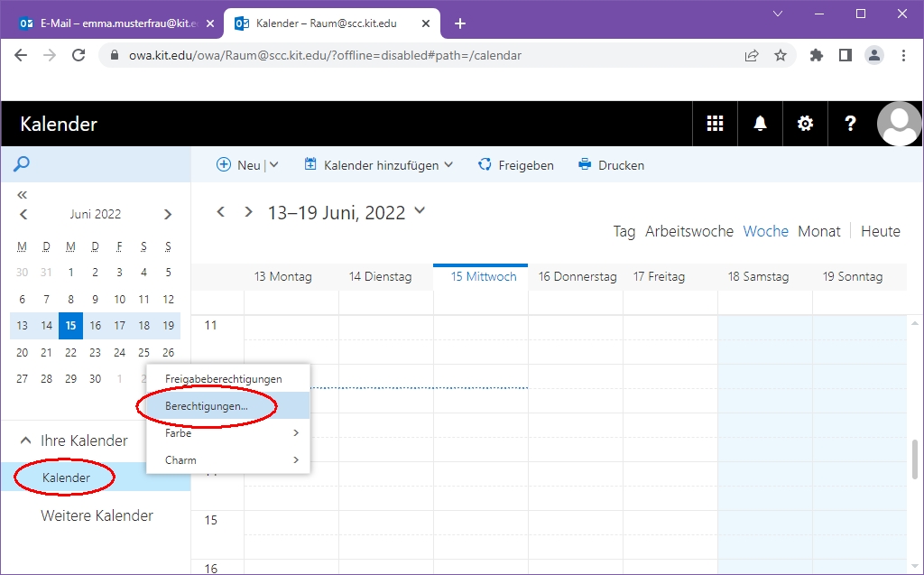Open the app launcher grid icon

[715, 124]
